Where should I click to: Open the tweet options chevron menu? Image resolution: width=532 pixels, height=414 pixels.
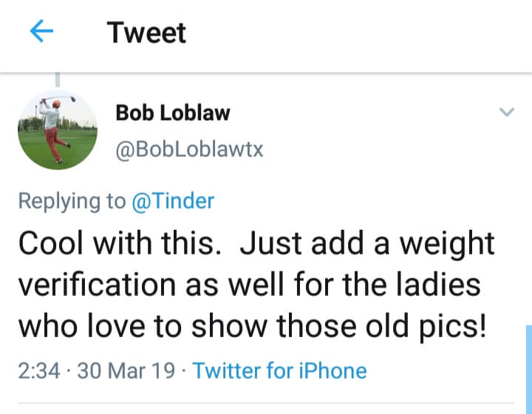click(506, 112)
